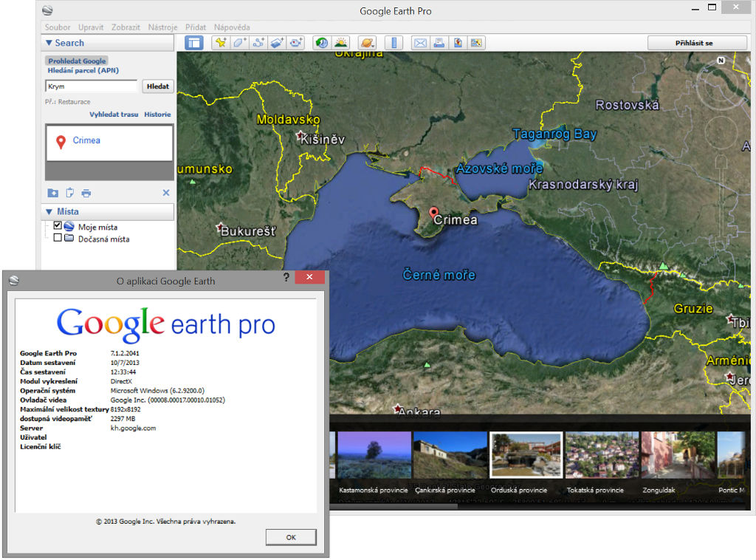Open Kastamonská provincie photo thumbnail

[374, 455]
